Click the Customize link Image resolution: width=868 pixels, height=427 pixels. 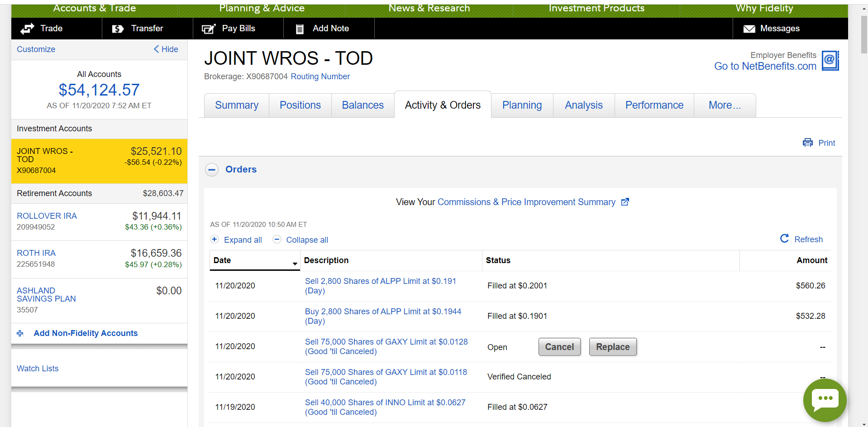point(36,49)
